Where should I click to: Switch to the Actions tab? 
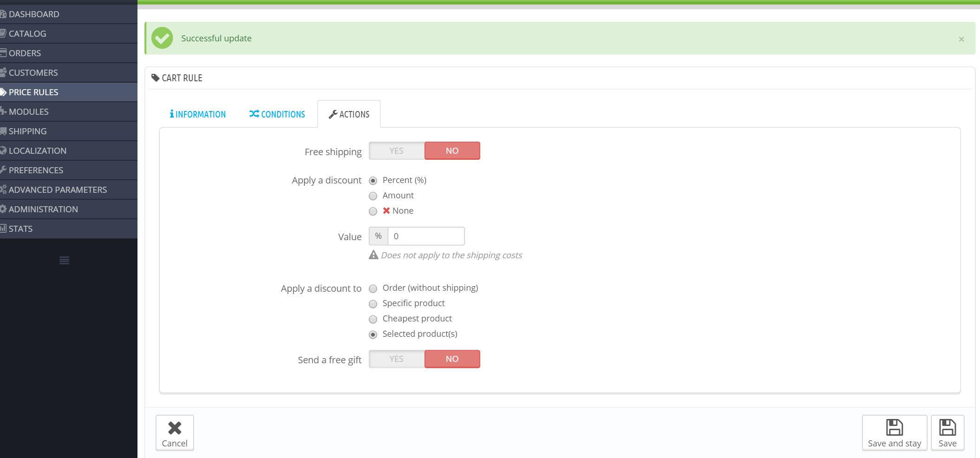click(349, 114)
